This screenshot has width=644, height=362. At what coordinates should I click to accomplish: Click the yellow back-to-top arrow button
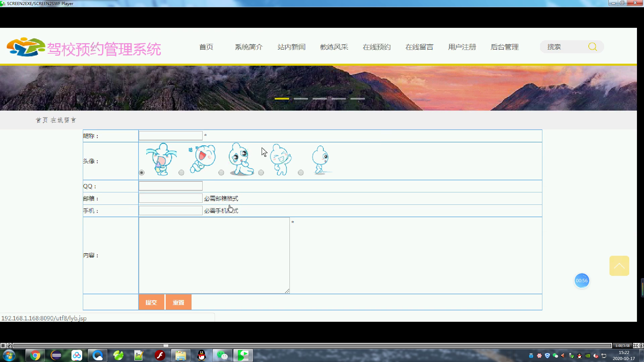click(619, 266)
